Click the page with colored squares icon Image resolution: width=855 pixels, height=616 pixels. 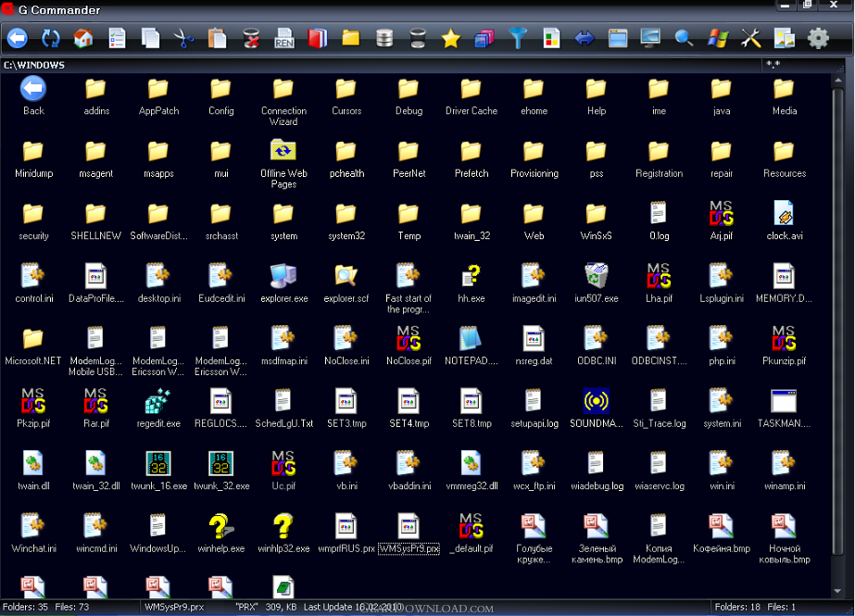[x=551, y=38]
